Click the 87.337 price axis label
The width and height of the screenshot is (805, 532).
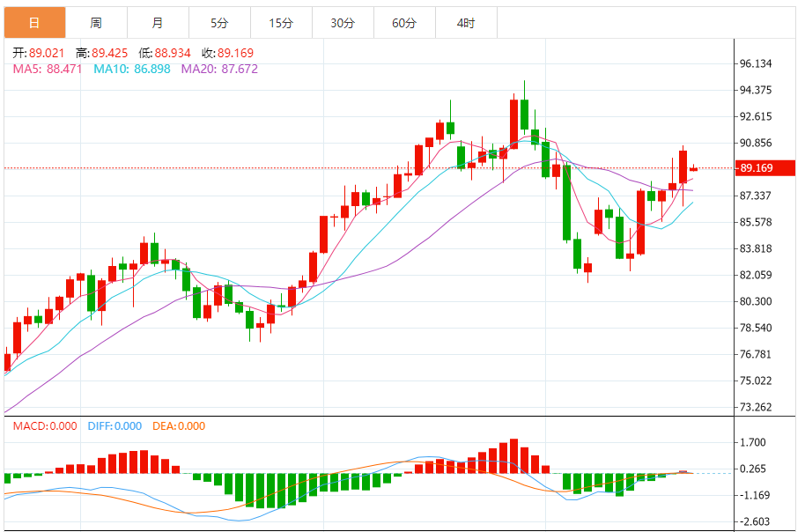(755, 196)
